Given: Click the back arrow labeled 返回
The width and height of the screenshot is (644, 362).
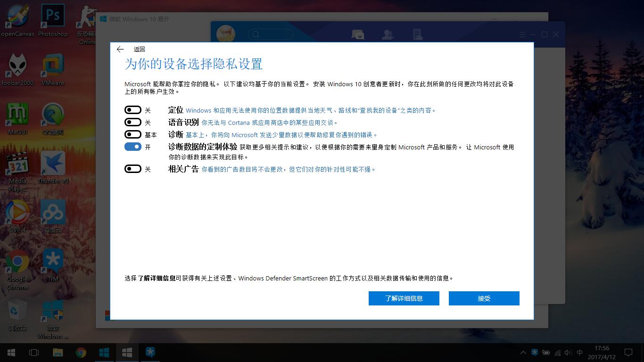Looking at the screenshot, I should coord(120,49).
